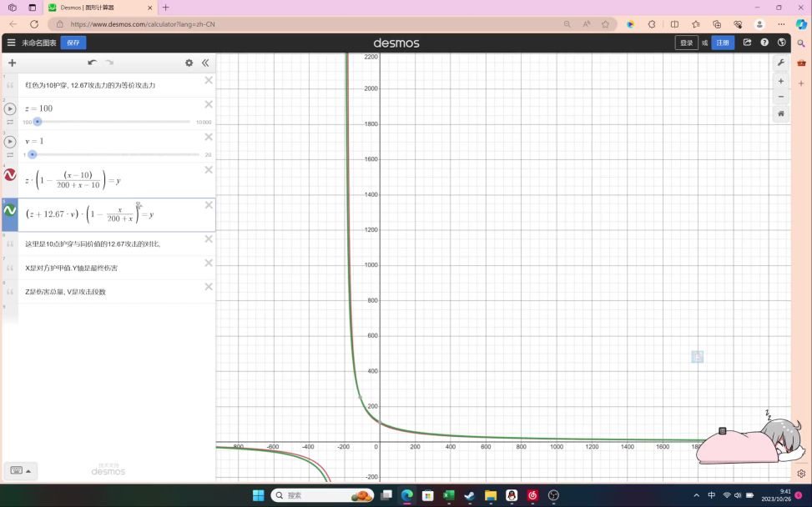The image size is (812, 507).
Task: Play animation for slider v
Action: click(x=10, y=141)
